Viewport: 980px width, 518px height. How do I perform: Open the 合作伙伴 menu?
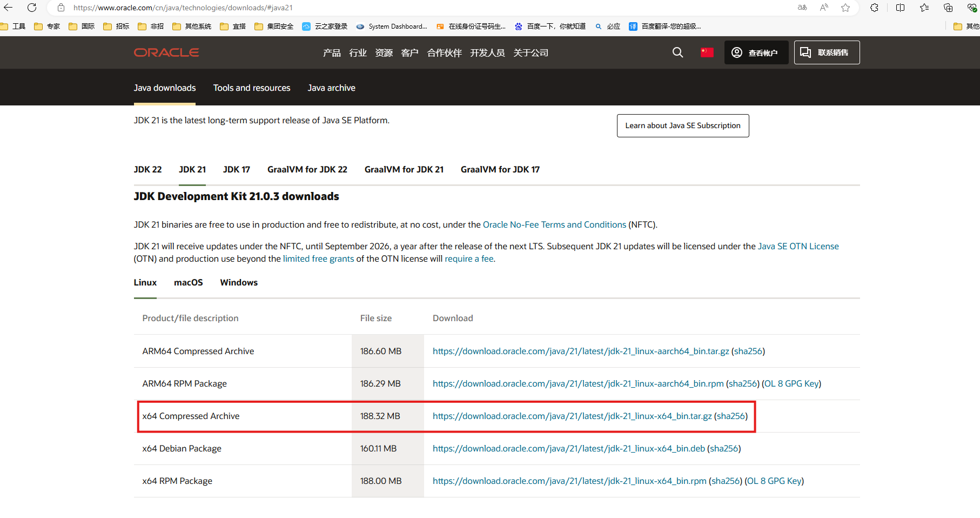pyautogui.click(x=444, y=52)
